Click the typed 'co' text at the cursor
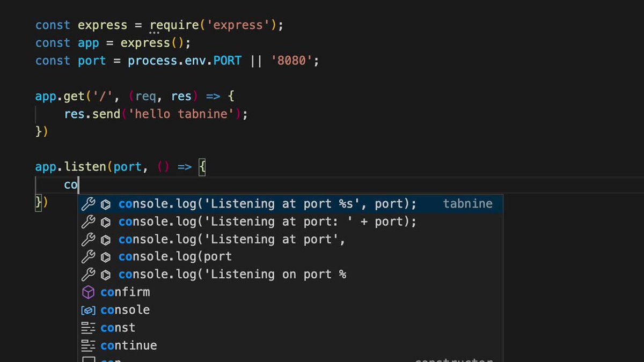This screenshot has width=644, height=362. coord(70,184)
